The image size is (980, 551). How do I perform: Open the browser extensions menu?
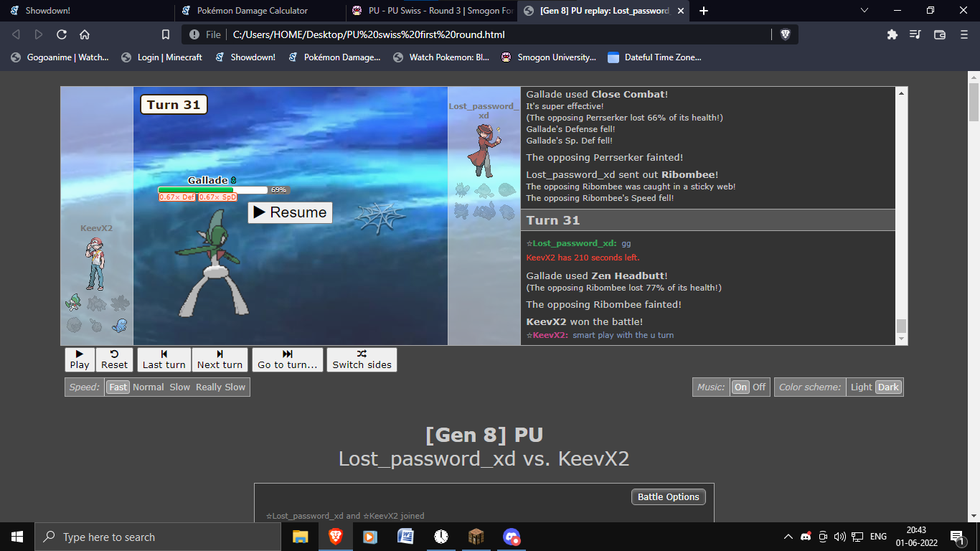pos(892,34)
